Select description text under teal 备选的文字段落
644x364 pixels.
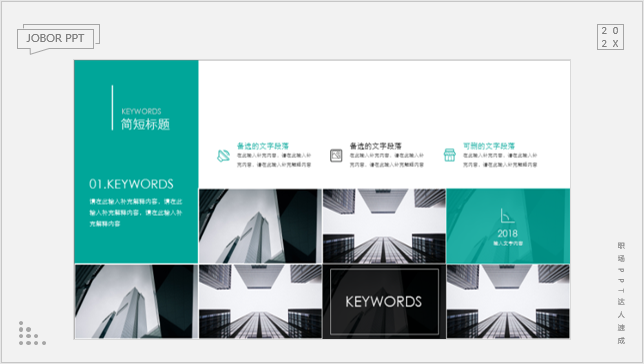point(274,160)
